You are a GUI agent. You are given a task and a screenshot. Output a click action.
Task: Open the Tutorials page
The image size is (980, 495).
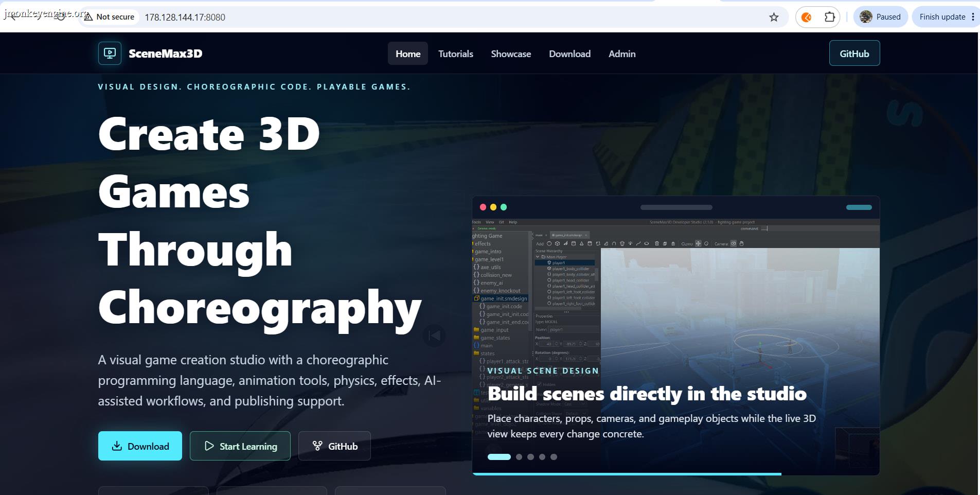pos(456,54)
